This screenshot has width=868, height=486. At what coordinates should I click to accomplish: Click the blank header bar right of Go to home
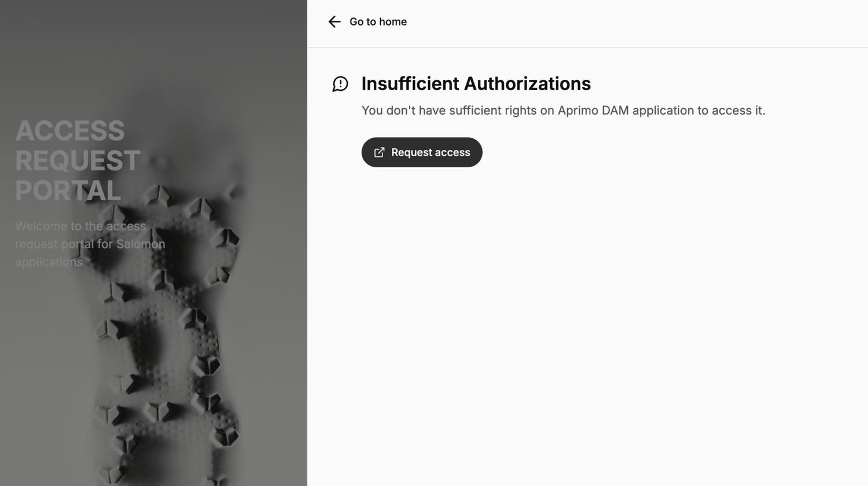[637, 23]
